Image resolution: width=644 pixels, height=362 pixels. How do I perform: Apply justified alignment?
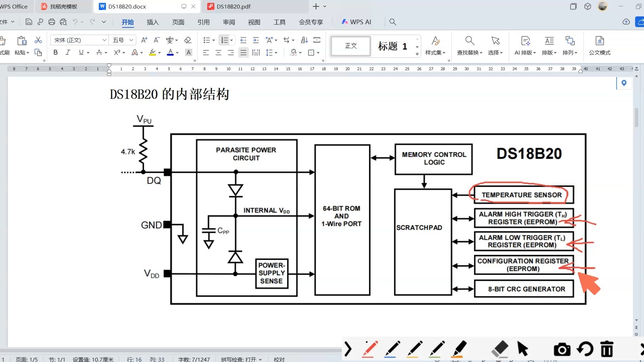tap(243, 53)
